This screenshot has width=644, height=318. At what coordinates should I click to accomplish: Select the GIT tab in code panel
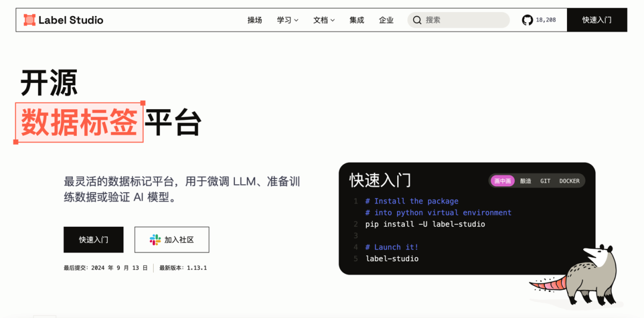coord(545,181)
